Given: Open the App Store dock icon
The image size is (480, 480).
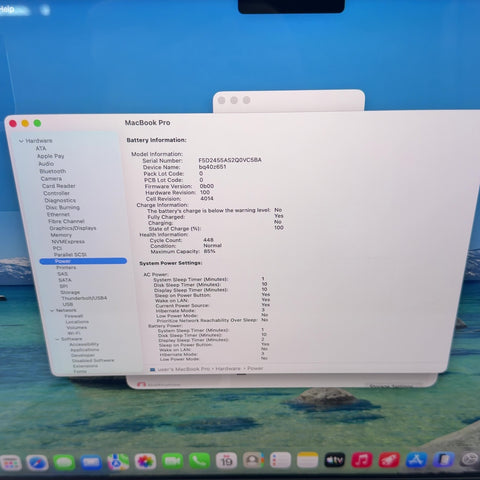Looking at the screenshot, I should click(x=416, y=460).
